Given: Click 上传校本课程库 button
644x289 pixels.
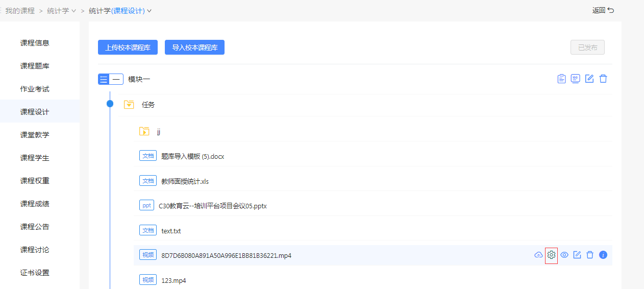Looking at the screenshot, I should 128,47.
